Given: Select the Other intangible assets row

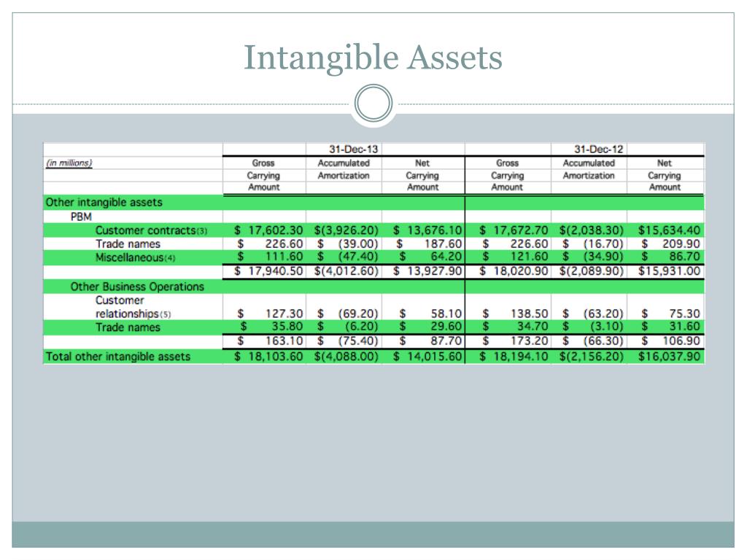Looking at the screenshot, I should (373, 203).
